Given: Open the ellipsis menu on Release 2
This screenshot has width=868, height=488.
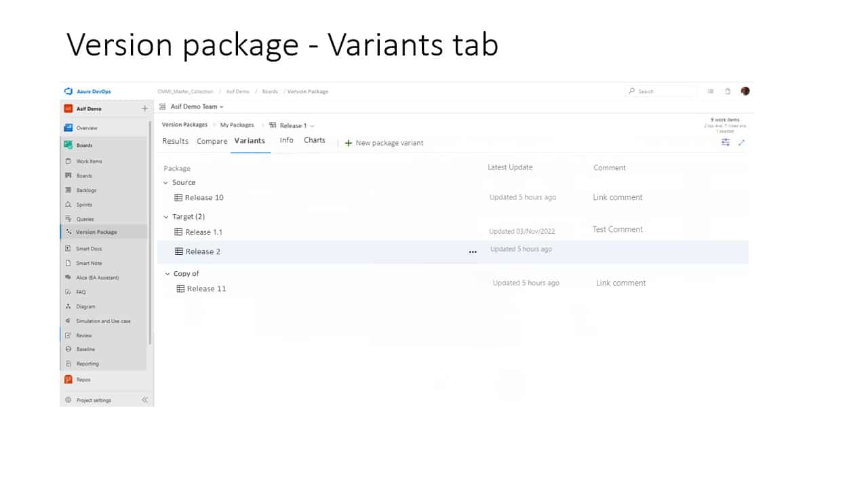Looking at the screenshot, I should pyautogui.click(x=473, y=251).
